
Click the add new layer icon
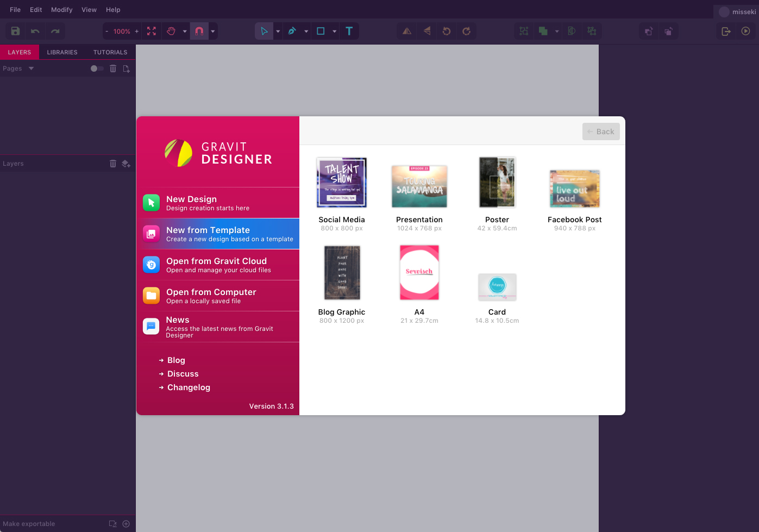(126, 164)
